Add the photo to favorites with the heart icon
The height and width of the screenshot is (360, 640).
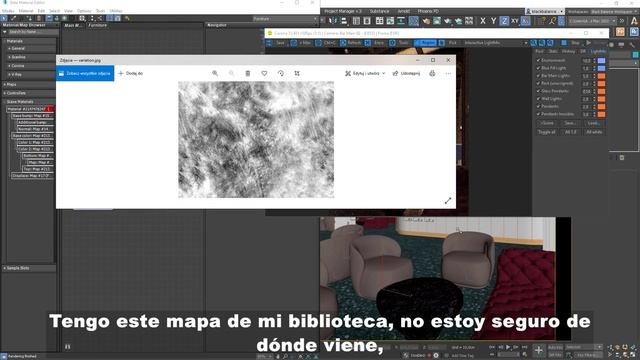[264, 73]
